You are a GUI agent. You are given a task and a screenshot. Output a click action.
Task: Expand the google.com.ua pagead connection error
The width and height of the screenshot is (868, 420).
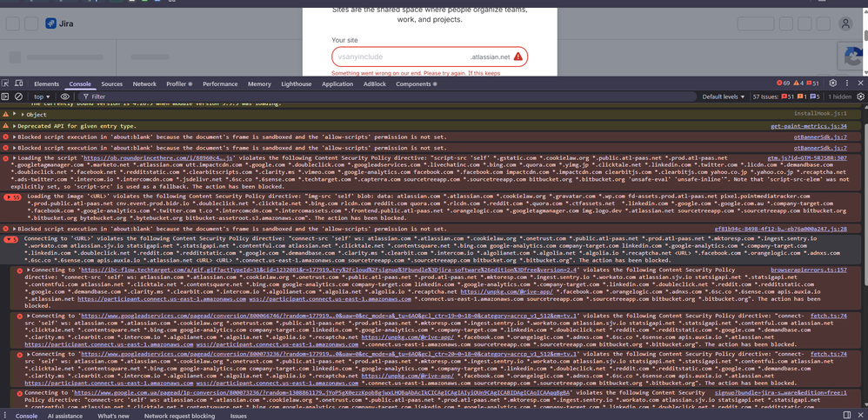pyautogui.click(x=20, y=392)
